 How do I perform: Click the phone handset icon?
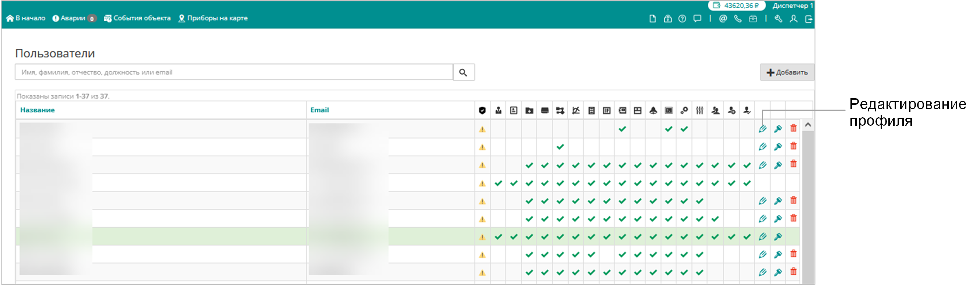[x=737, y=19]
